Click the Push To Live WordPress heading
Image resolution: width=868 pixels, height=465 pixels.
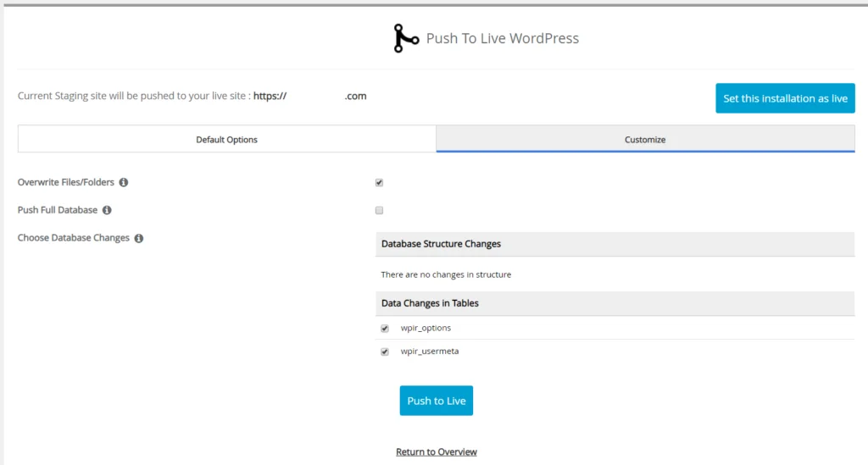503,38
